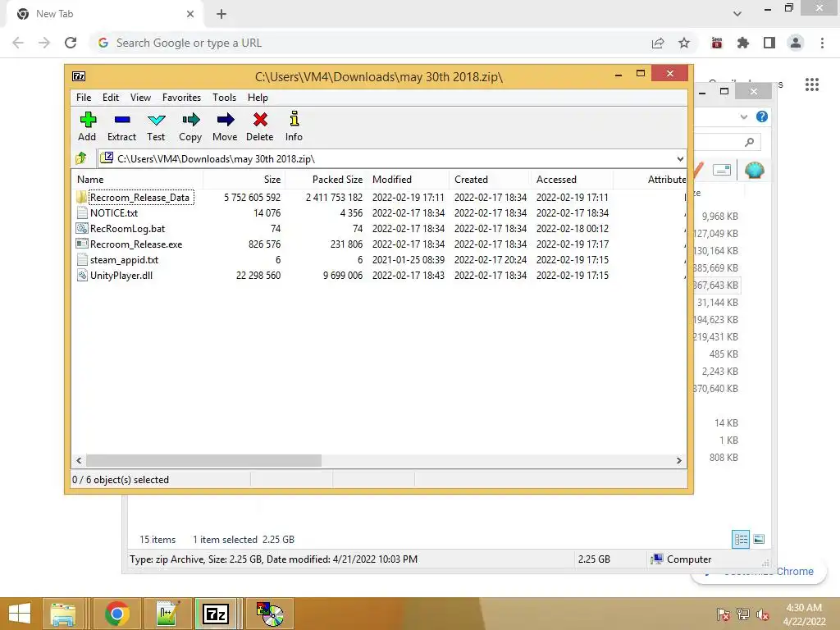840x630 pixels.
Task: Select the Recroom_Release_Data folder icon
Action: [x=81, y=197]
